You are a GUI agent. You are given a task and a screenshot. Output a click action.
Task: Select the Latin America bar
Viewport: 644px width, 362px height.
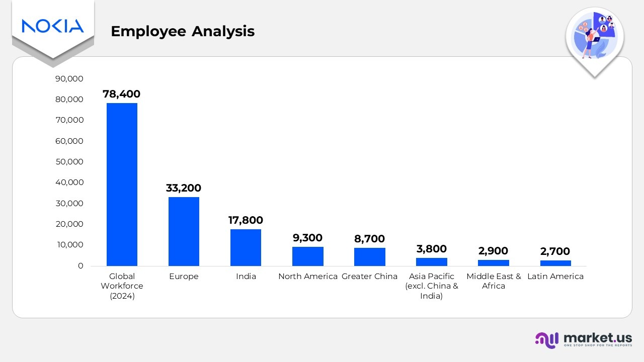(555, 262)
